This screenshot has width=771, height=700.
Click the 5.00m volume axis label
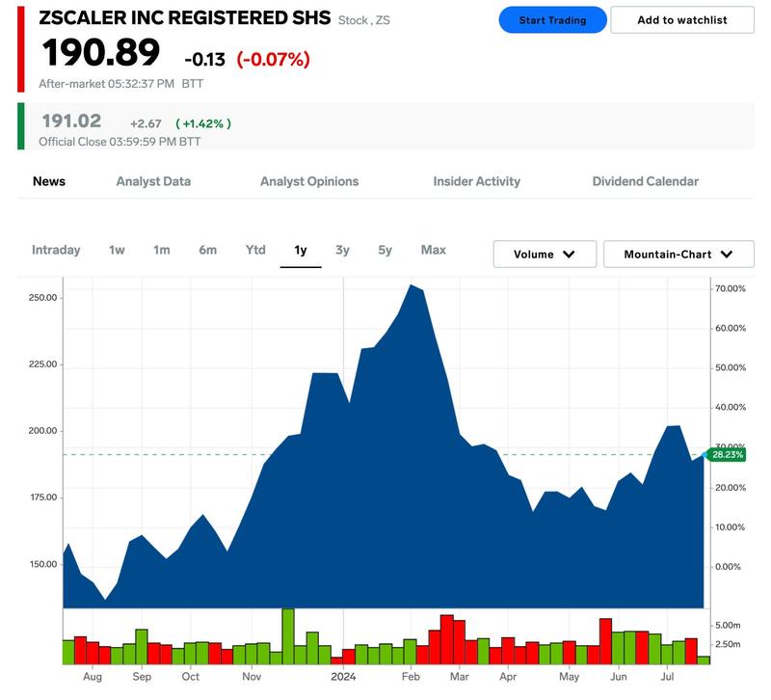click(x=728, y=625)
